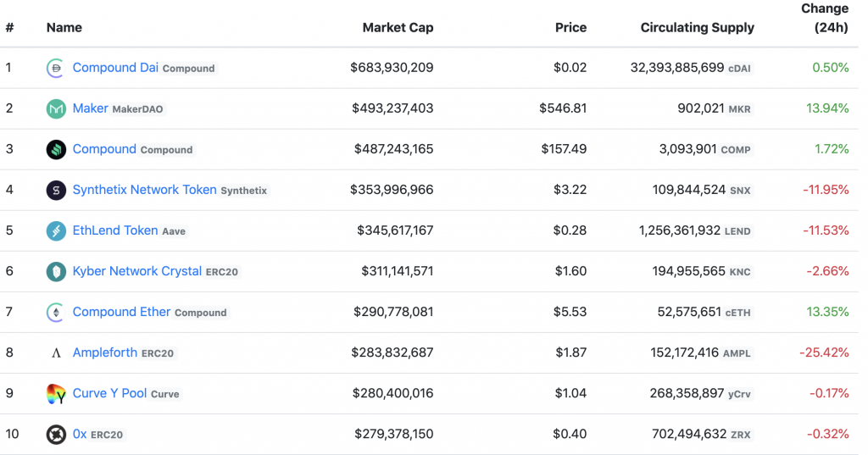The width and height of the screenshot is (868, 455).
Task: Sort by the Name column header
Action: (64, 28)
